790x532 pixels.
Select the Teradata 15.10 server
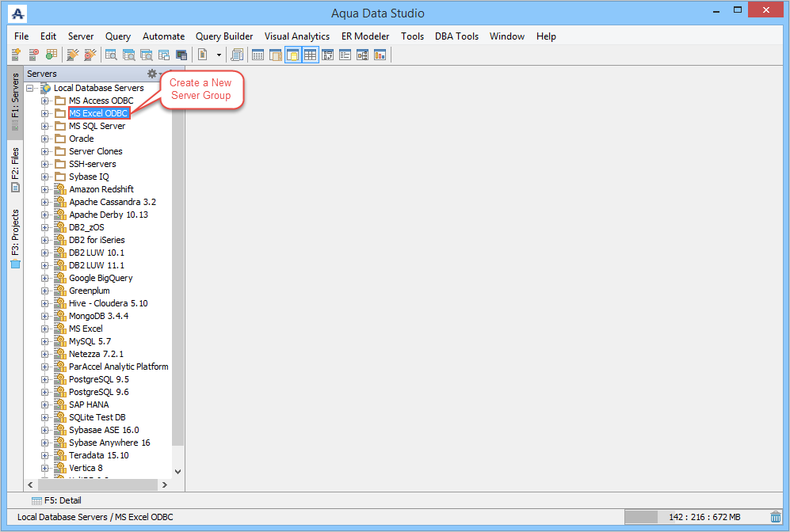(x=99, y=455)
